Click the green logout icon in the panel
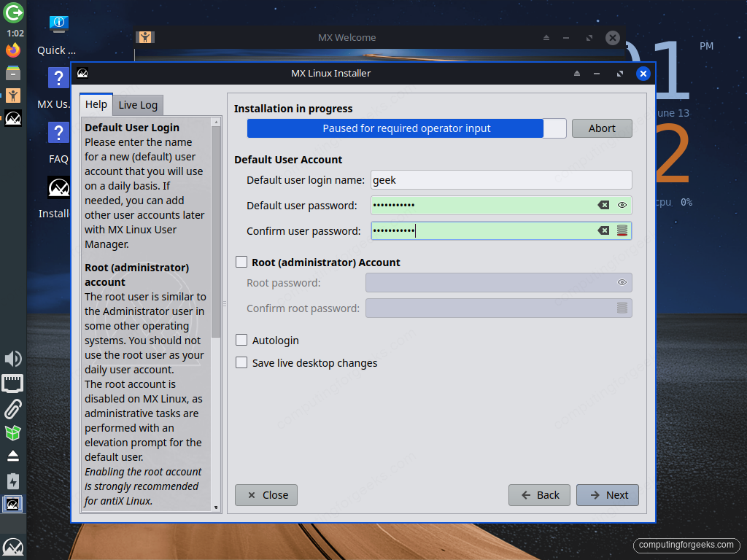This screenshot has width=747, height=560. coord(13,12)
